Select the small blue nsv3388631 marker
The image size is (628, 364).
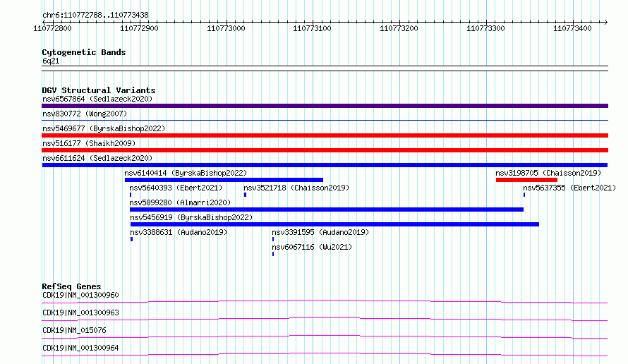131,239
